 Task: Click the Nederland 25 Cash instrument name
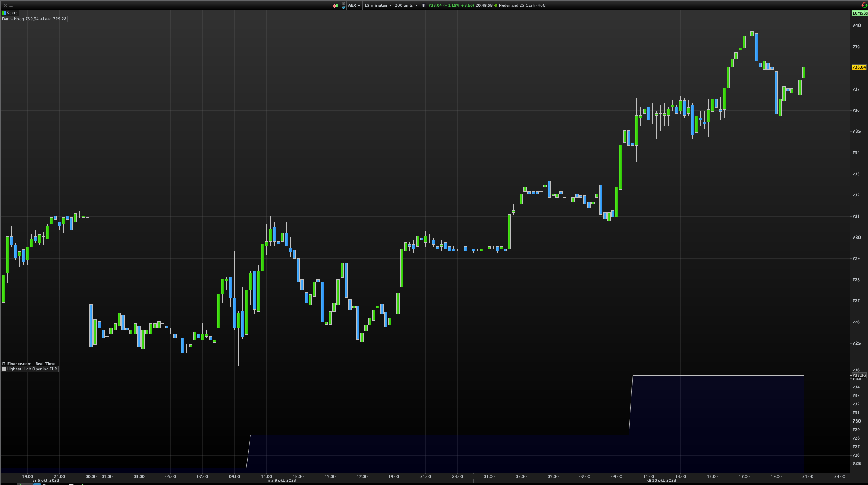click(522, 5)
